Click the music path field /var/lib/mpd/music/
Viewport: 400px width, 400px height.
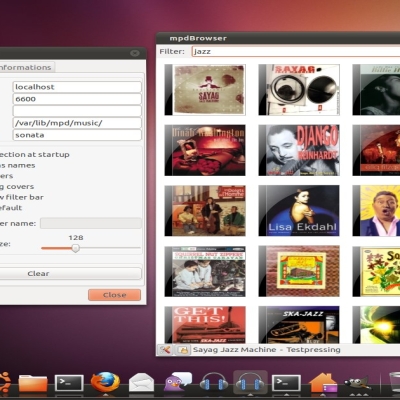pyautogui.click(x=77, y=123)
